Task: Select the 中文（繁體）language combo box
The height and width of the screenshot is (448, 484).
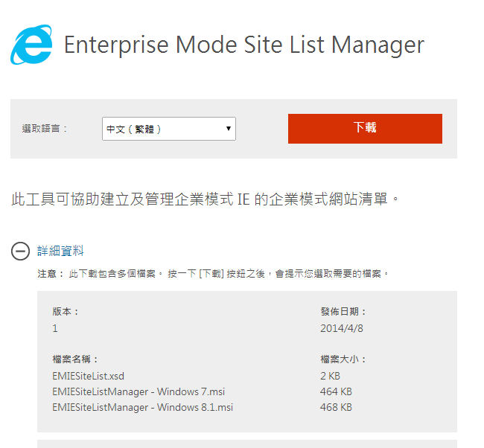Action: tap(169, 129)
